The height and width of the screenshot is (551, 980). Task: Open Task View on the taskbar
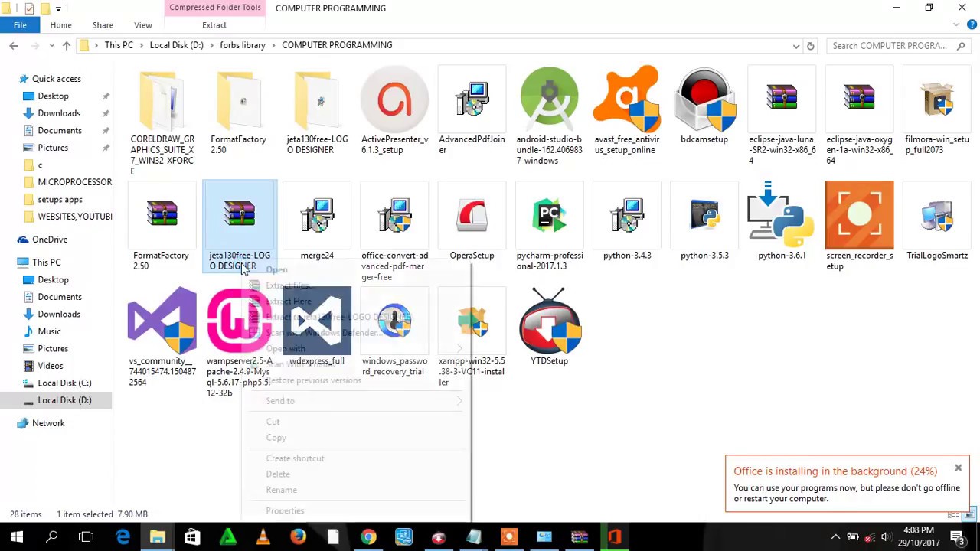(87, 537)
